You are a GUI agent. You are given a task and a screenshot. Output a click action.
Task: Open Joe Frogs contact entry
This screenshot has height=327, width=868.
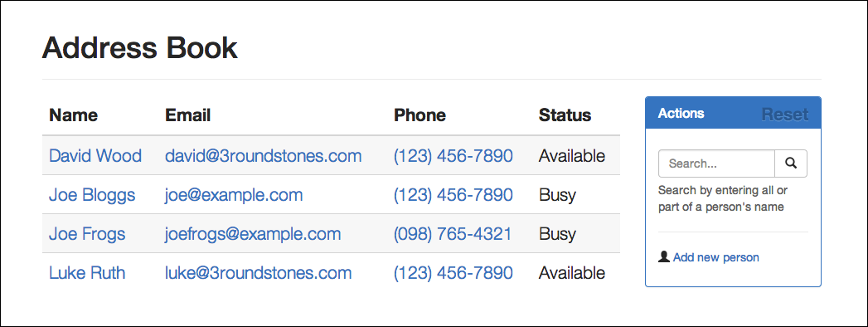(87, 234)
